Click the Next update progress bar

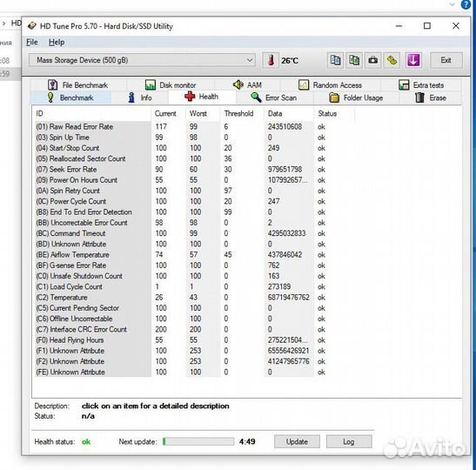click(198, 441)
